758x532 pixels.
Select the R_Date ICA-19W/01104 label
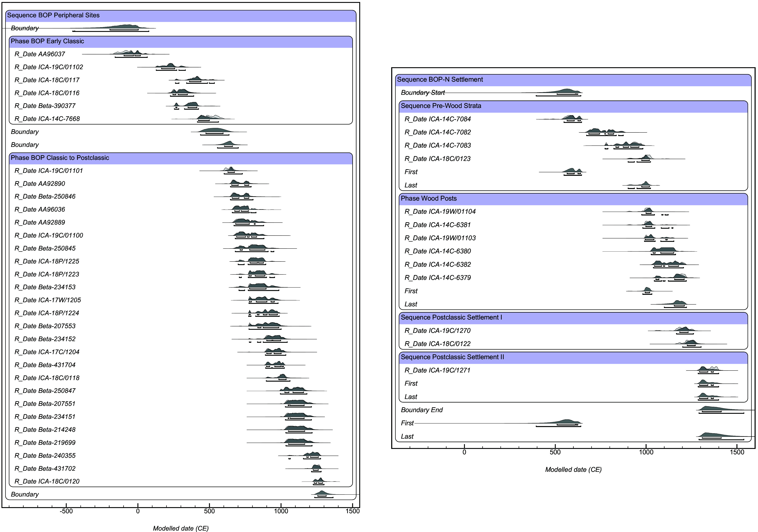point(440,212)
